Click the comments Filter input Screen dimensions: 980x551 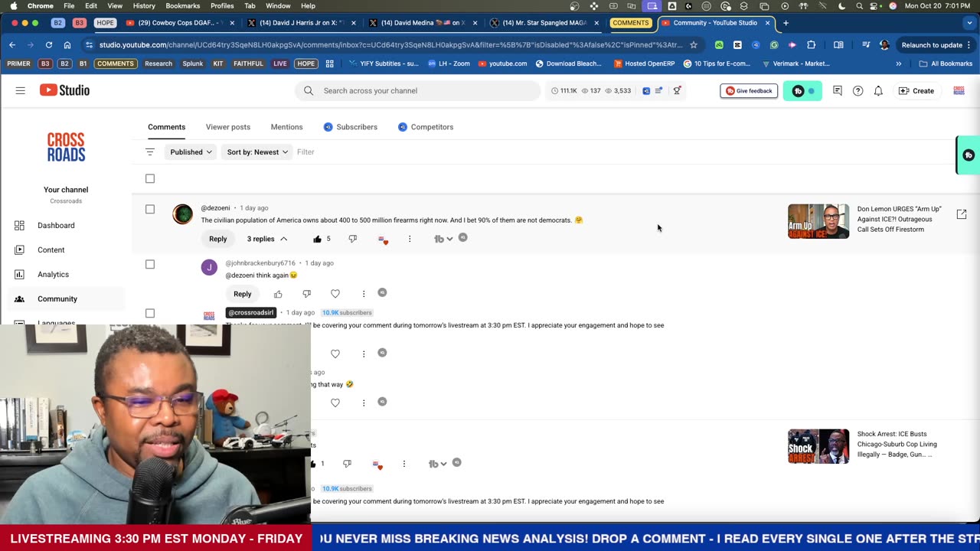305,152
